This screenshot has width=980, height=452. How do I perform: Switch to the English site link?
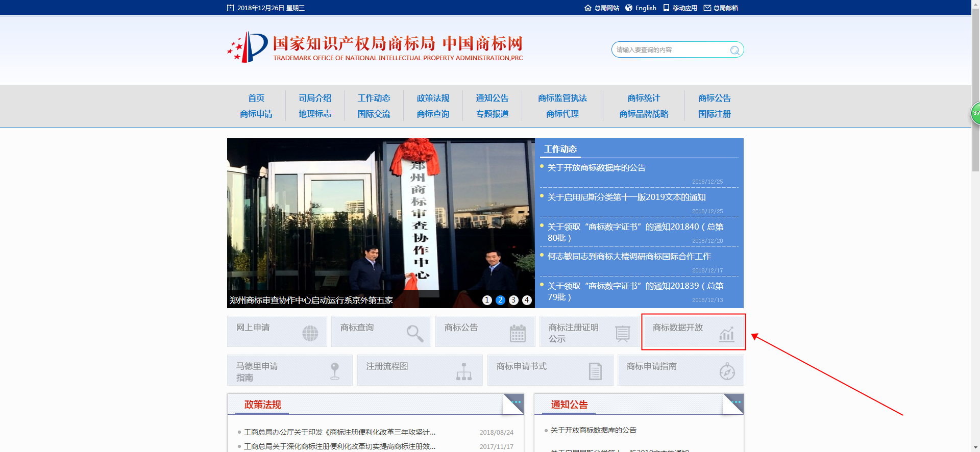(x=646, y=8)
